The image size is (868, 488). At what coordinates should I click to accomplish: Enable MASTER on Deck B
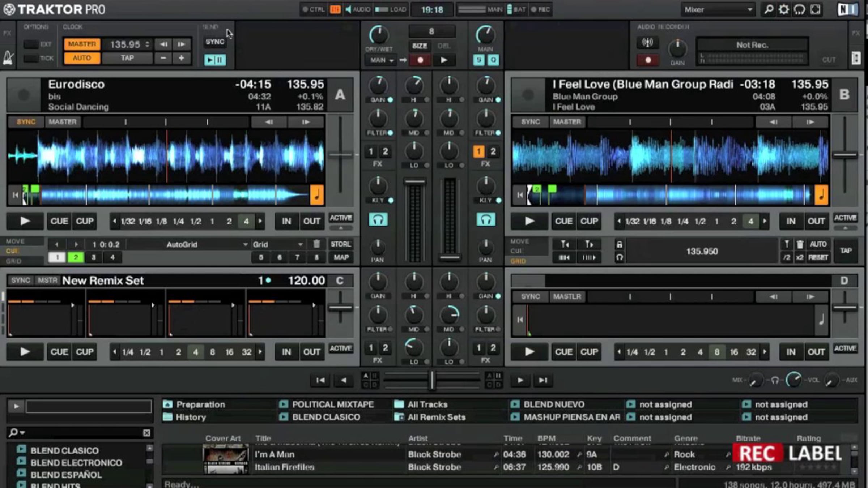(567, 122)
